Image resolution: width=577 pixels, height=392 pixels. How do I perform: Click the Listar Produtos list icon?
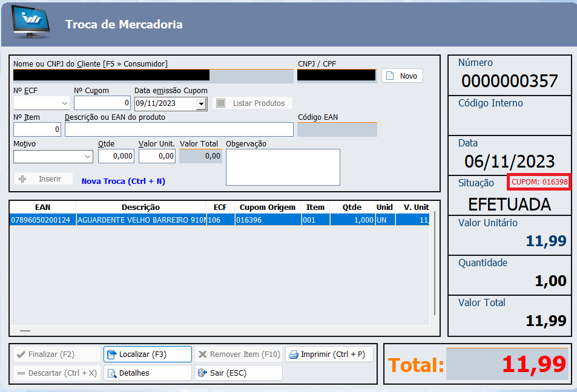[221, 103]
